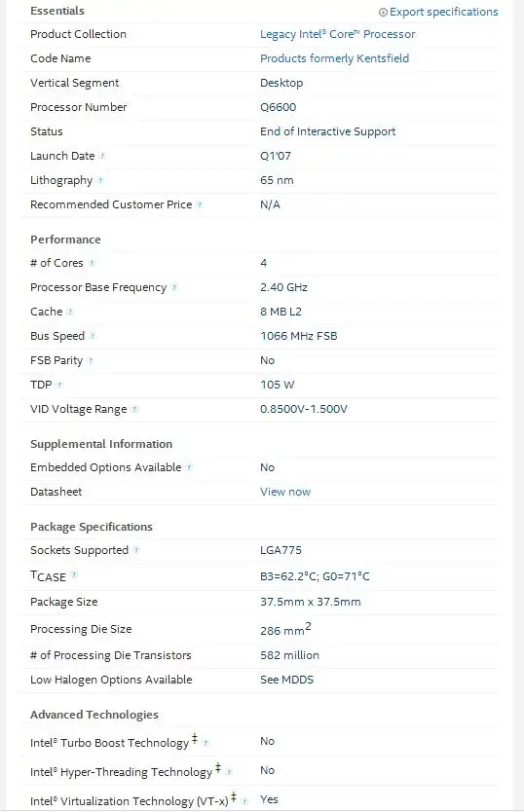Click the Export specifications download icon
Image resolution: width=524 pixels, height=812 pixels.
click(383, 12)
